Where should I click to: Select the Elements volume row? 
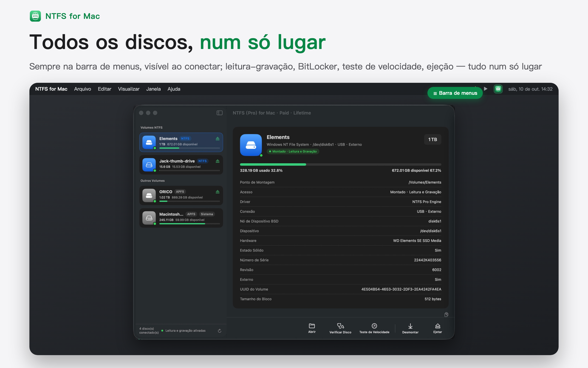[181, 142]
